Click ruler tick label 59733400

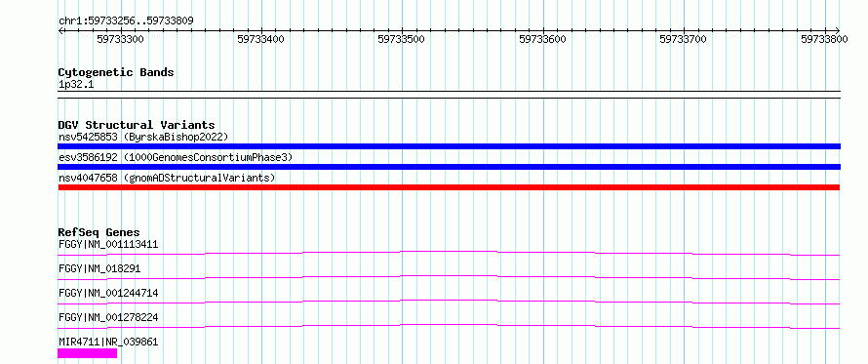260,39
